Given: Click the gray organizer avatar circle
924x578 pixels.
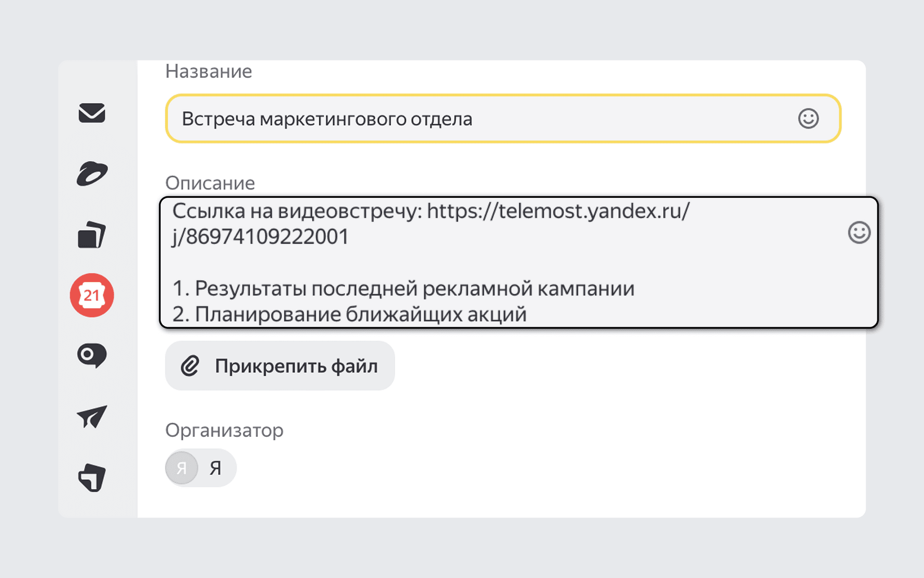Looking at the screenshot, I should tap(181, 468).
